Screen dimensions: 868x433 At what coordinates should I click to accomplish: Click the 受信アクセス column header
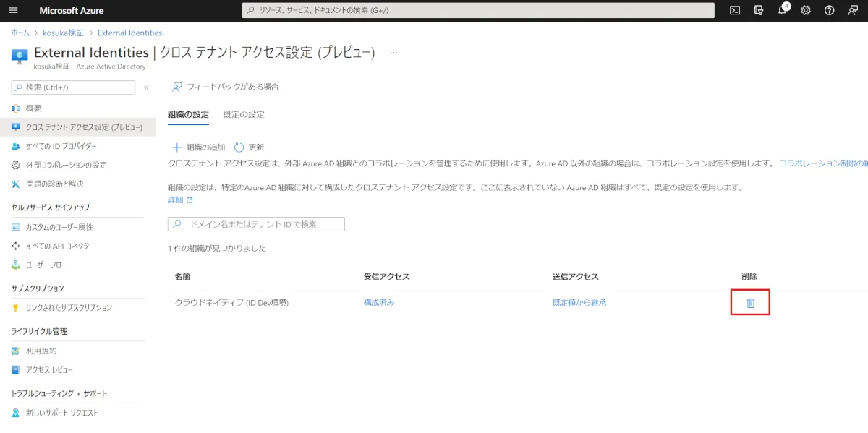tap(387, 277)
